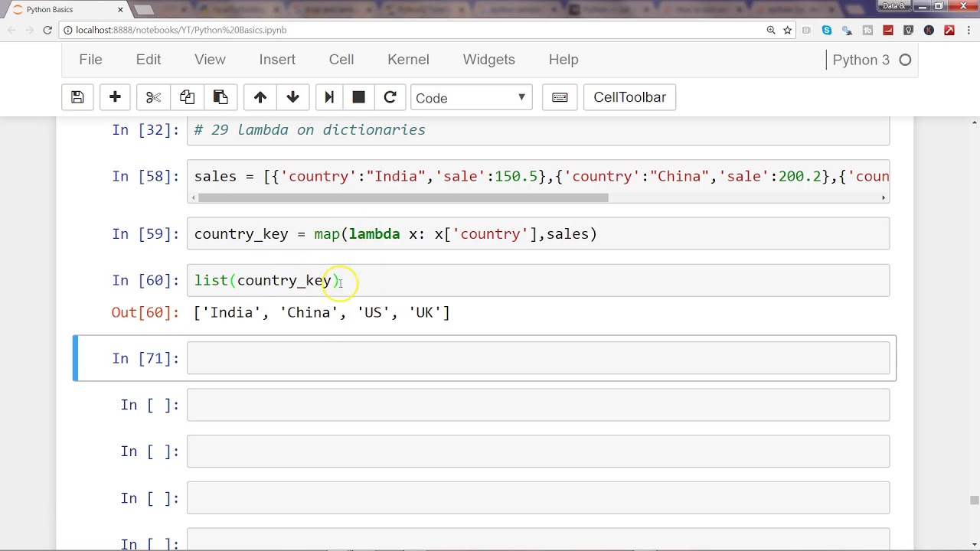Interrupt kernel with the stop icon
The width and height of the screenshot is (980, 551).
pyautogui.click(x=358, y=97)
